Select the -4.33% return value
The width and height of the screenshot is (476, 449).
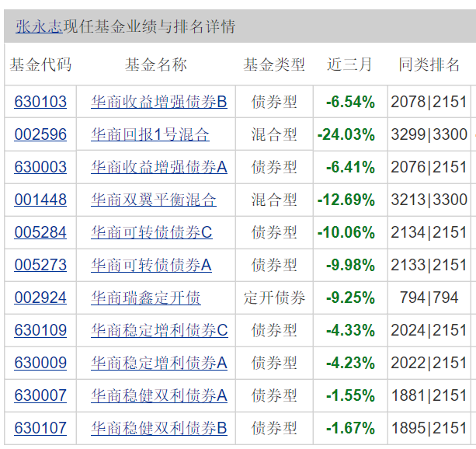point(351,330)
